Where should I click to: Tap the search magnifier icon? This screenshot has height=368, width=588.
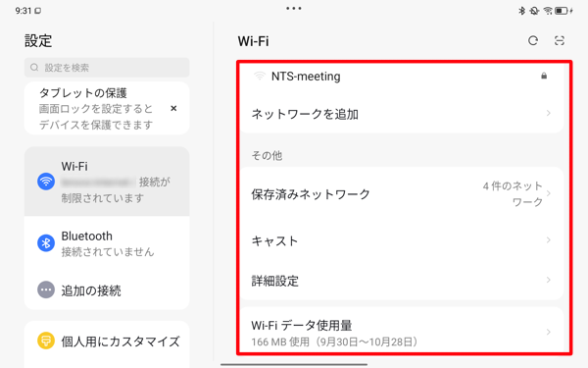pos(34,68)
